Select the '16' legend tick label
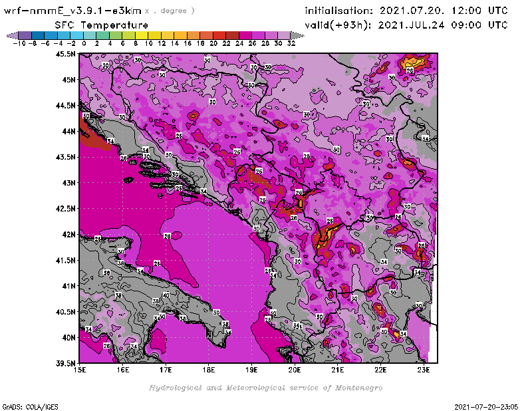The width and height of the screenshot is (532, 411). coord(188,43)
